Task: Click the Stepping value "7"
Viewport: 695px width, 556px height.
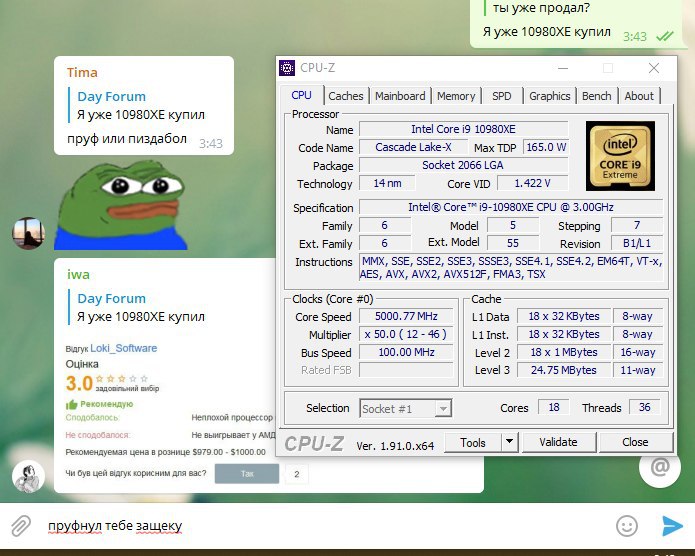Action: click(636, 225)
